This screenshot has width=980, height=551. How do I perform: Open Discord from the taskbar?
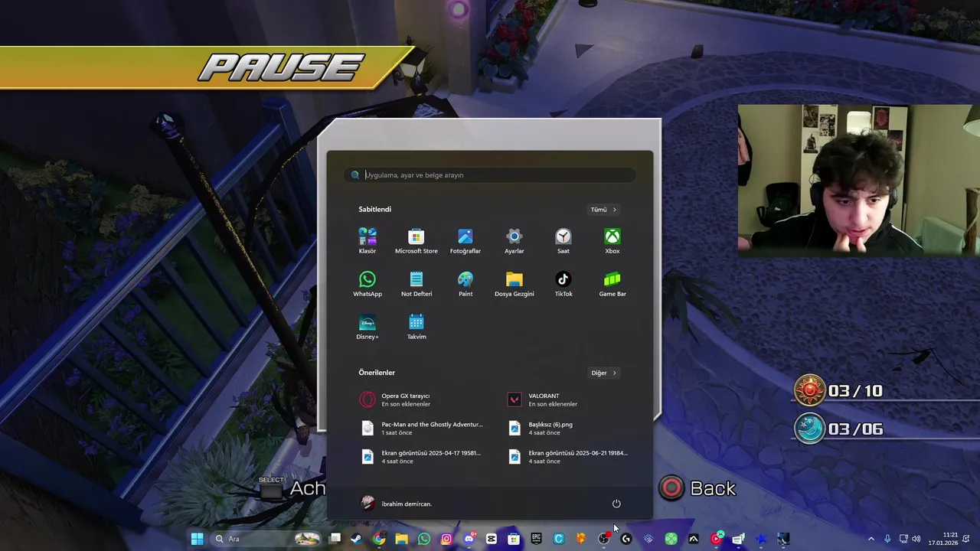[x=469, y=539]
